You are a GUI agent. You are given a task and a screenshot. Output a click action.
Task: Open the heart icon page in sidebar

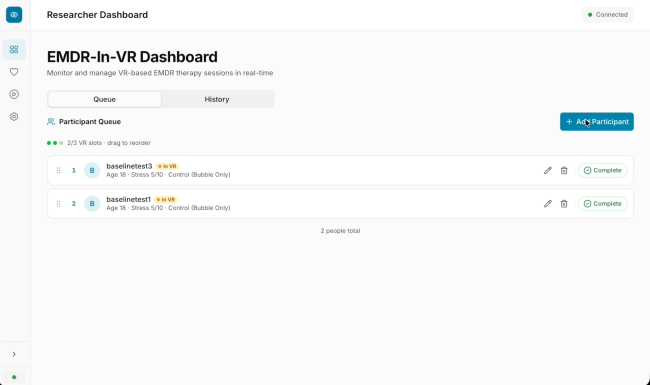coord(14,72)
